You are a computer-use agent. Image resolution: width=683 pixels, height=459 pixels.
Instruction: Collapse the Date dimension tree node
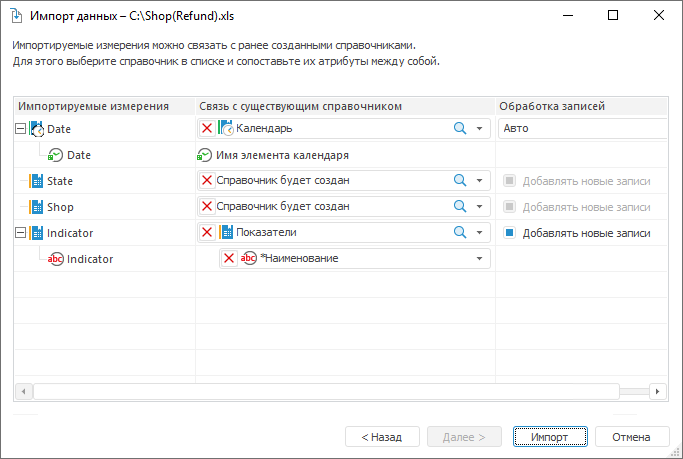click(x=21, y=129)
